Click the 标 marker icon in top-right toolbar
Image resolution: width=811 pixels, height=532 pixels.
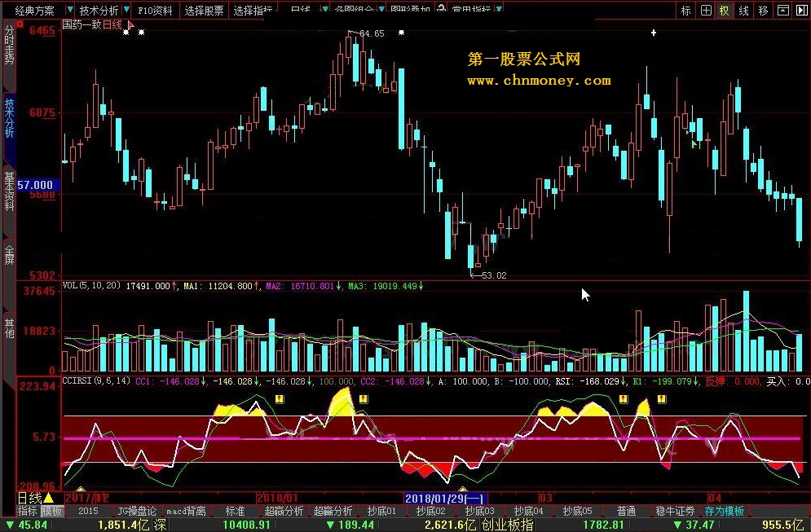click(685, 11)
